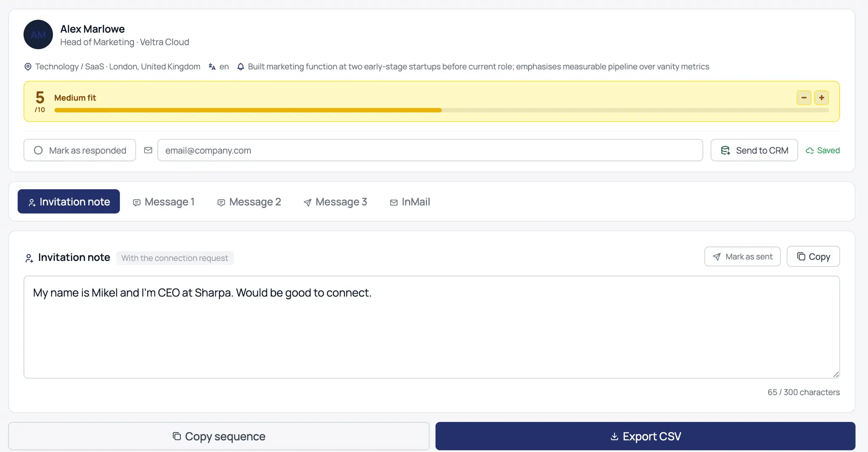Viewport: 868px width, 452px height.
Task: Click inside the invitation note text area
Action: 431,327
